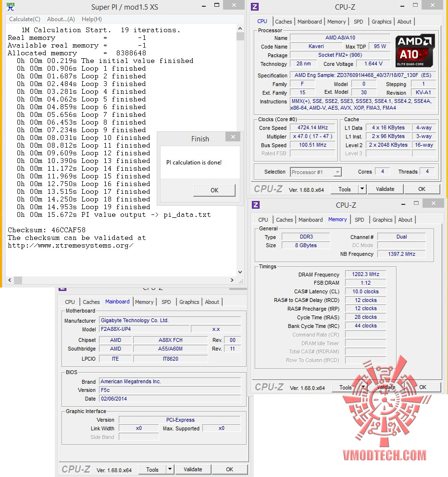Switch to About tab in CPU-Z Mainboard window

212,302
